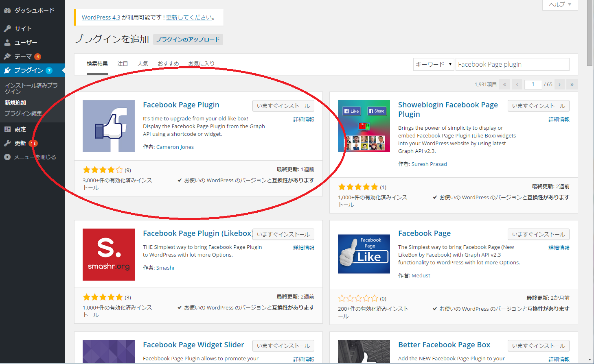The height and width of the screenshot is (364, 594).
Task: Open Facebook Page Plugin thumbs-up thumbnail
Action: pos(109,126)
